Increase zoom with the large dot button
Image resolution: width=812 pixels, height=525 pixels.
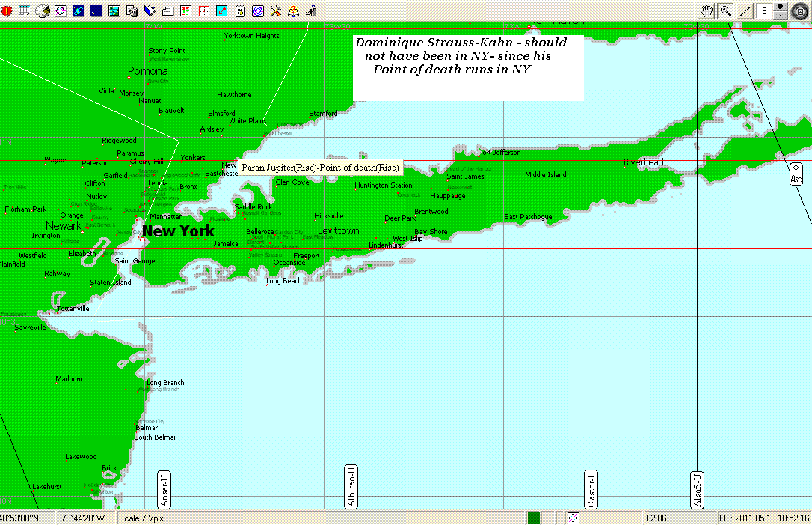coord(781,7)
